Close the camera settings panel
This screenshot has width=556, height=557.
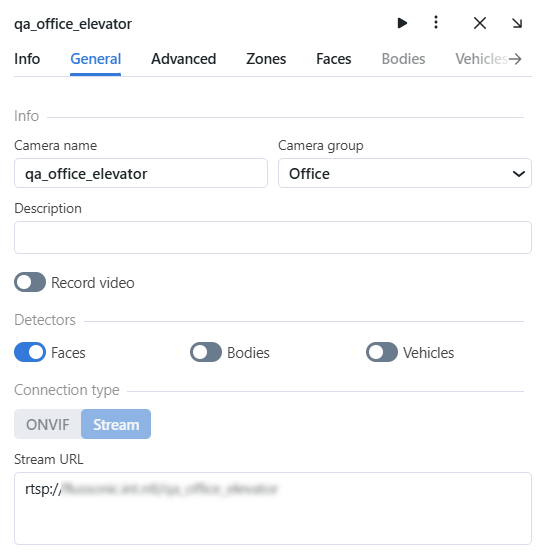[480, 23]
